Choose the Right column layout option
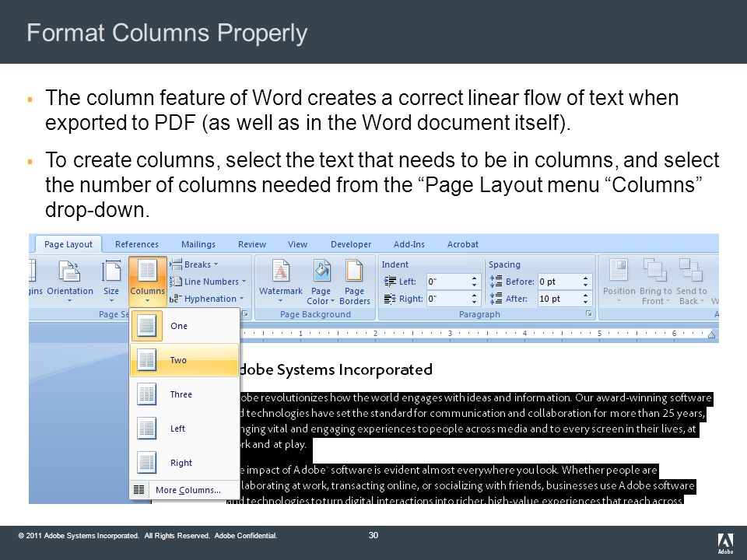 pos(184,463)
